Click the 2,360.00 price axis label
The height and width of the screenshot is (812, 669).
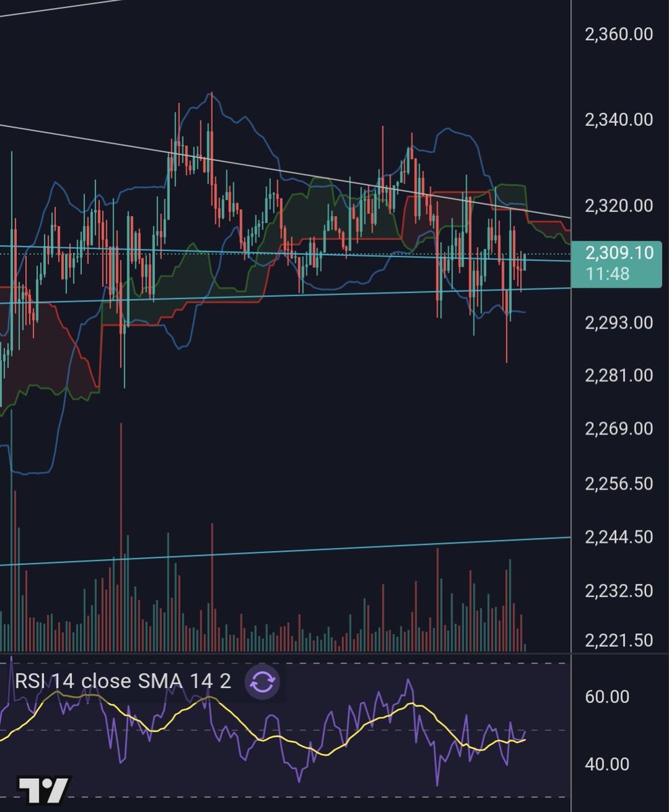[x=619, y=34]
